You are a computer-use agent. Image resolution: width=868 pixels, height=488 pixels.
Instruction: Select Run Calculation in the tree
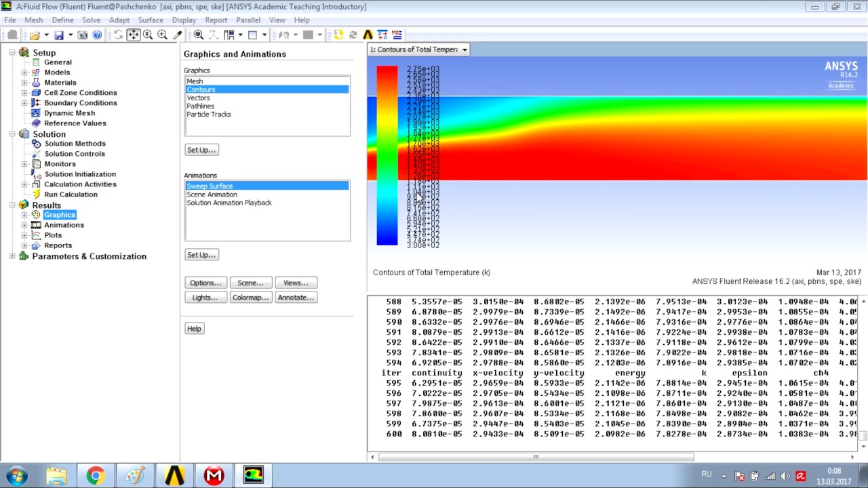(71, 195)
